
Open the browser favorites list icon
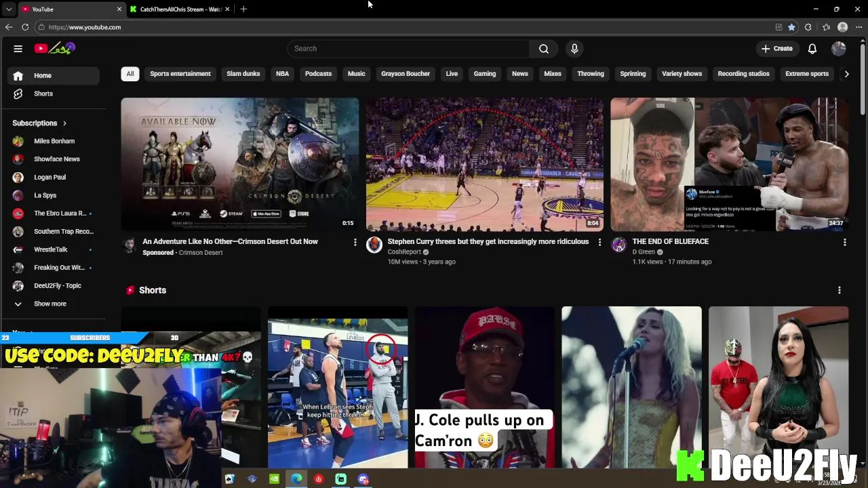pyautogui.click(x=826, y=27)
